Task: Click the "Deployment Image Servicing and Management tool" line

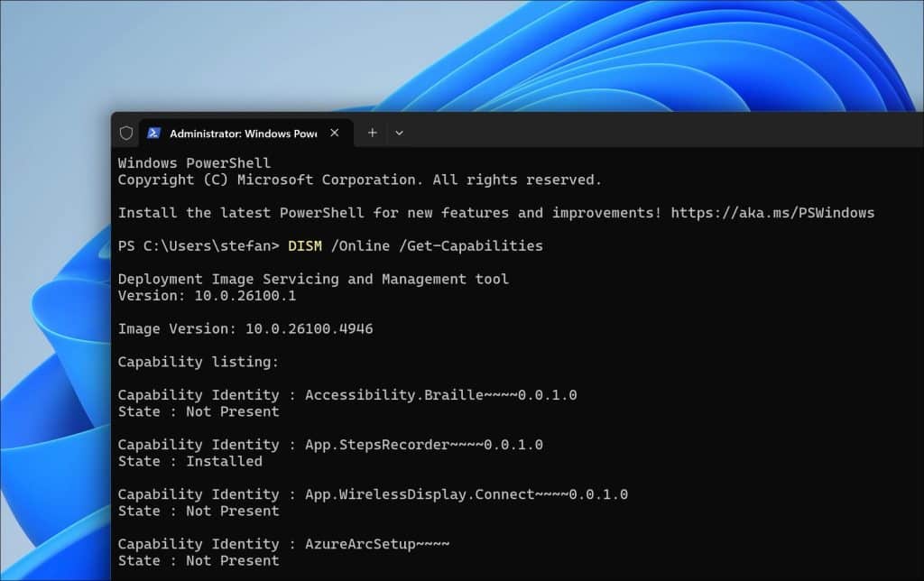Action: tap(313, 279)
